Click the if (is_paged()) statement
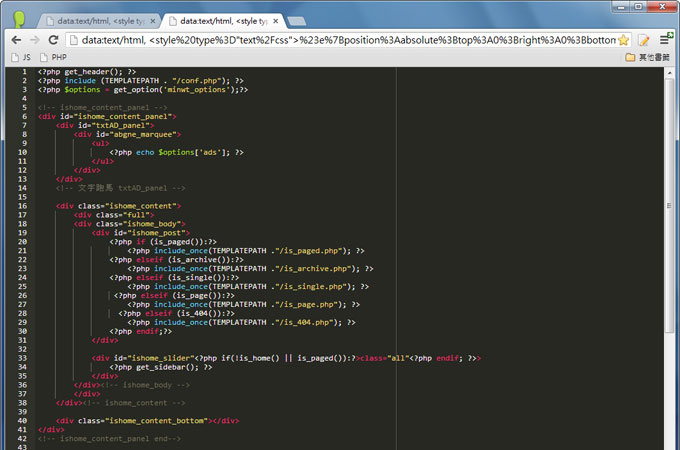Viewport: 680px width, 450px height. [163, 242]
